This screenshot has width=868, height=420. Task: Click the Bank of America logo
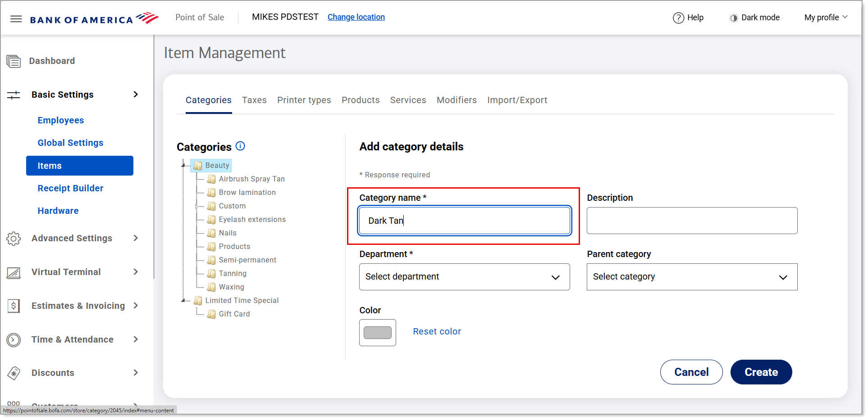(94, 18)
